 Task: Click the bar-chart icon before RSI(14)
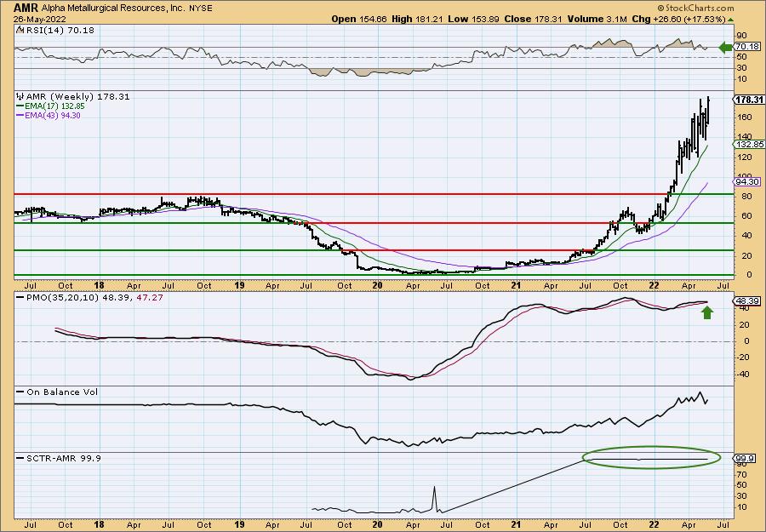(20, 30)
